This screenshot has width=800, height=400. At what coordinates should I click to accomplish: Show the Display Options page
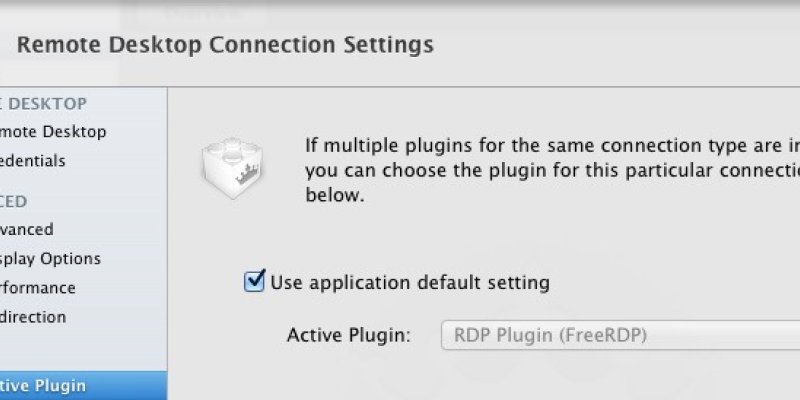pyautogui.click(x=51, y=259)
